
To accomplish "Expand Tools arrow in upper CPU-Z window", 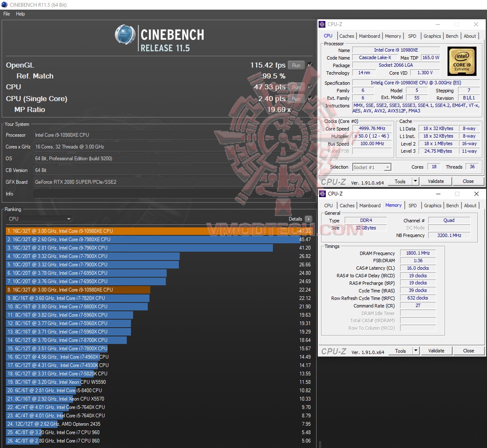I will (415, 181).
